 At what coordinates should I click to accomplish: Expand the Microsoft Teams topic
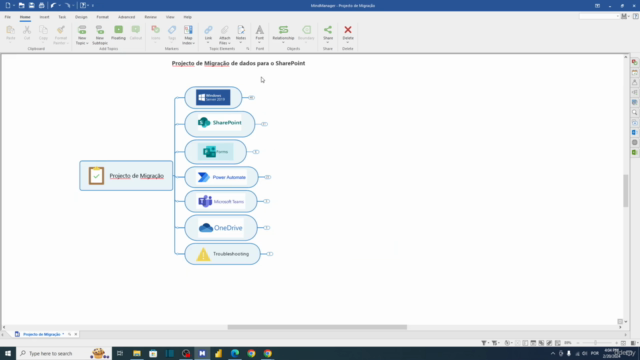tap(267, 201)
